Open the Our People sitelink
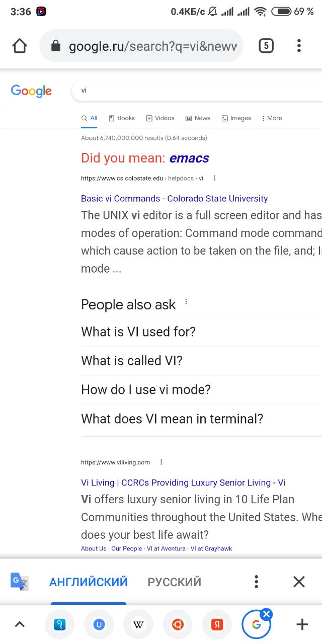Screen dimensions: 322x644 coord(127,548)
